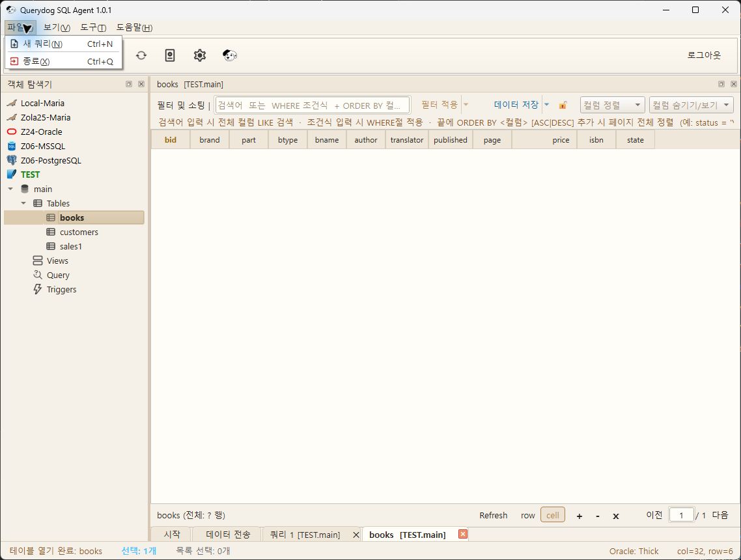Choose 새 쿼리 from the file menu

coord(63,44)
